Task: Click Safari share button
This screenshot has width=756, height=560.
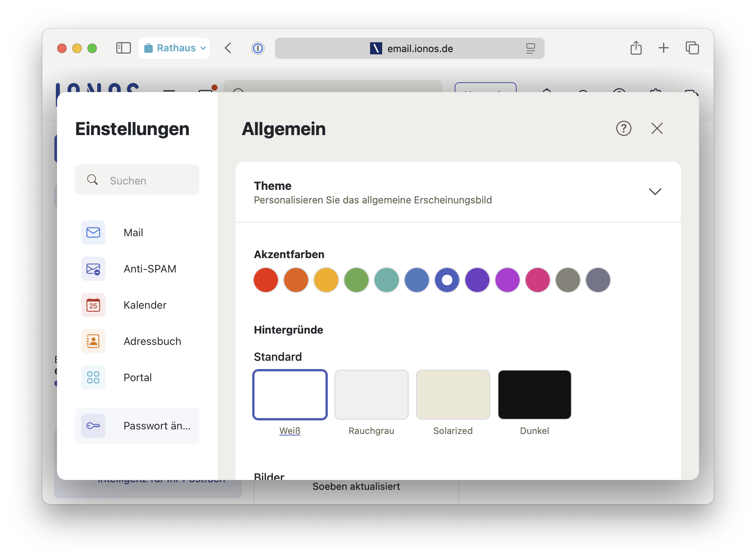Action: point(636,48)
